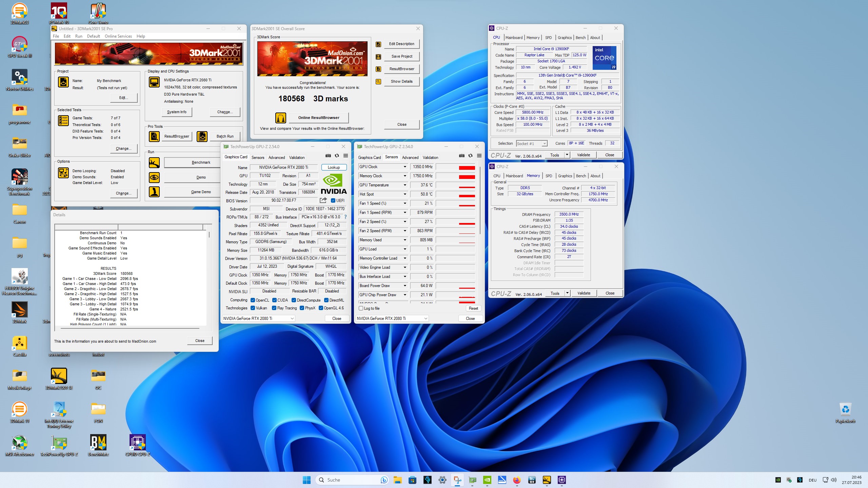The width and height of the screenshot is (868, 488).
Task: Toggle the UEFI checkbox in GPU-Z
Action: coord(333,201)
